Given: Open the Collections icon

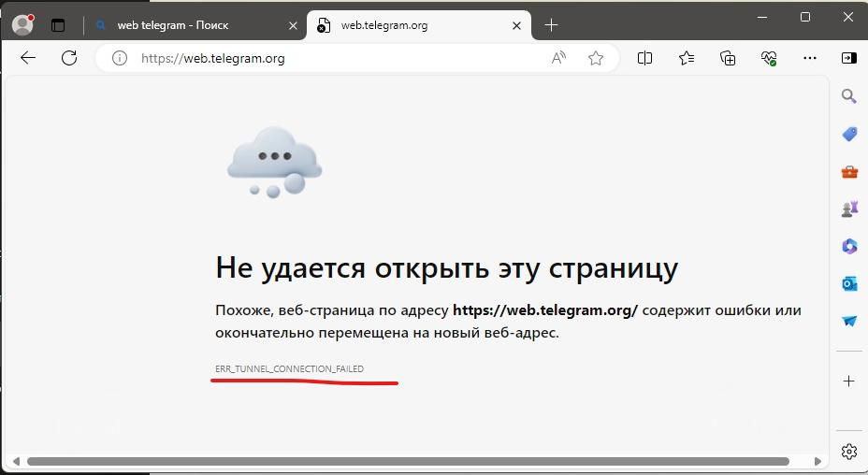Looking at the screenshot, I should coord(728,58).
